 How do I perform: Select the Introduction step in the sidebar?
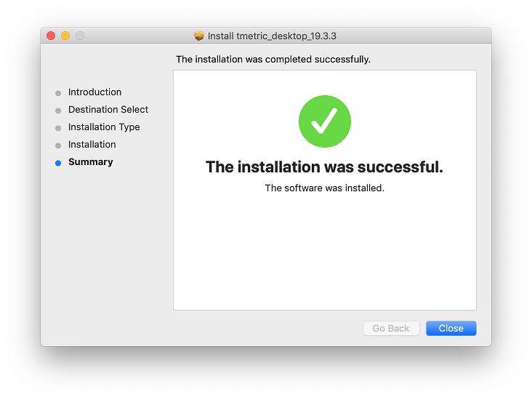click(x=94, y=92)
